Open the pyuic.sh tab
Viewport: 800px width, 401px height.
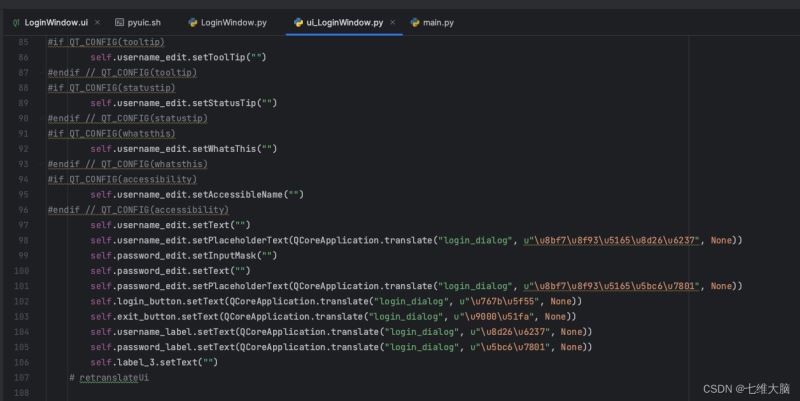tap(144, 22)
